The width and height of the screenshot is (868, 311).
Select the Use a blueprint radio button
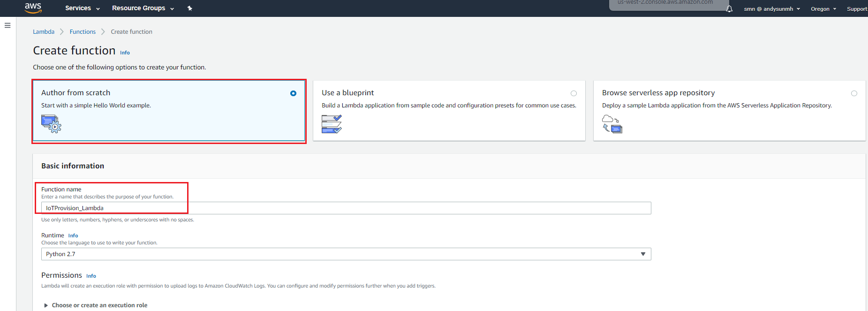point(574,93)
